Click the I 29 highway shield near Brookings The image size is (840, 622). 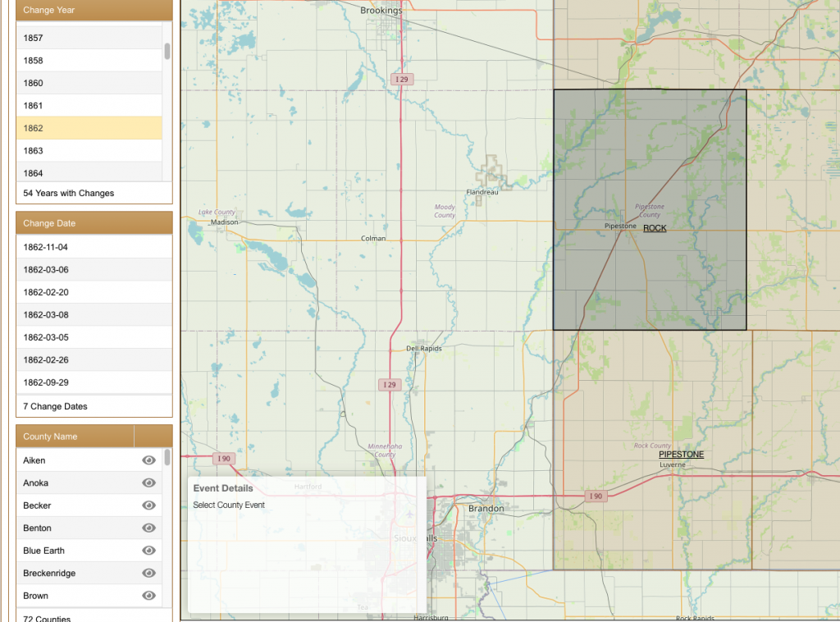coord(401,80)
